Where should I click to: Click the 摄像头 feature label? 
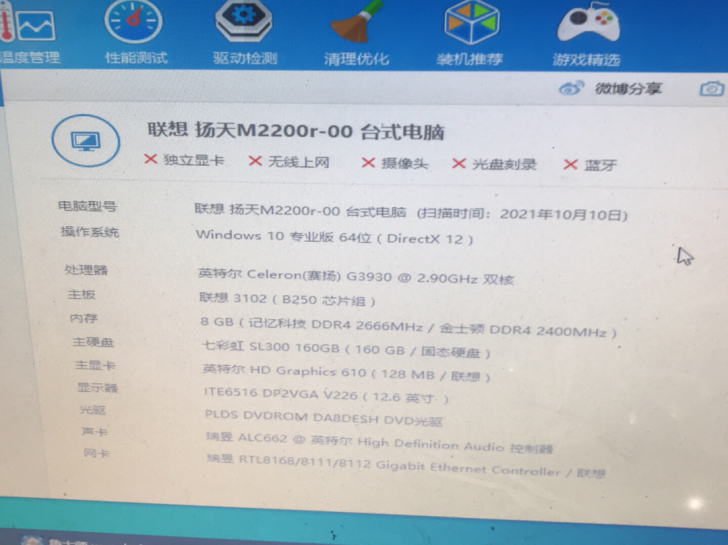(404, 163)
